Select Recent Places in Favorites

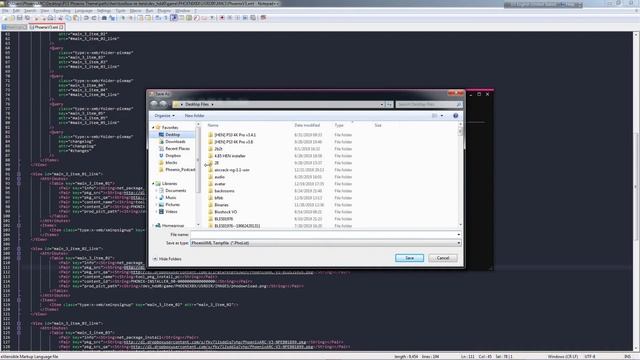[178, 149]
